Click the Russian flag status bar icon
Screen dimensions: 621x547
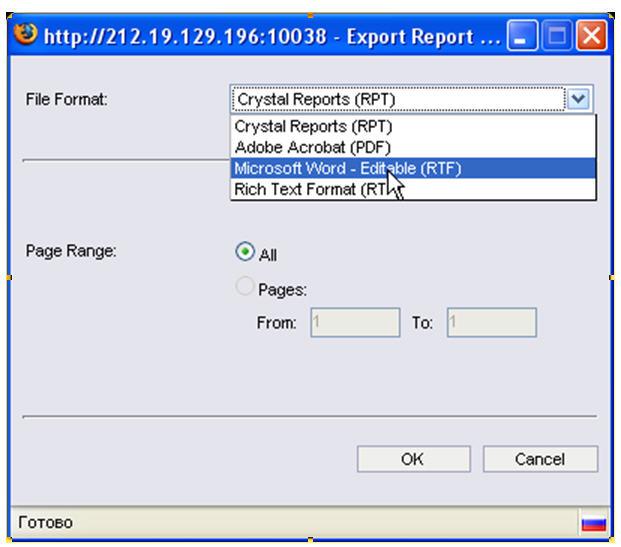[x=594, y=524]
